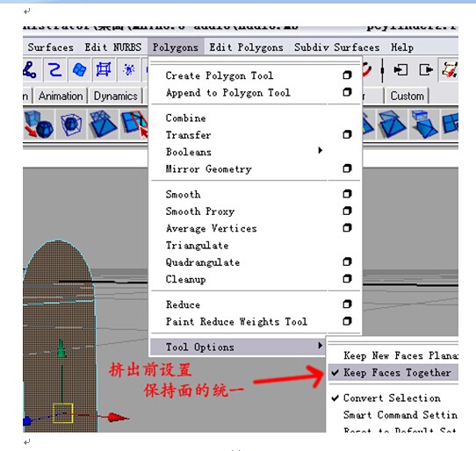Open Quadrangulate option box
Viewport: 476px width, 451px height.
pos(347,261)
